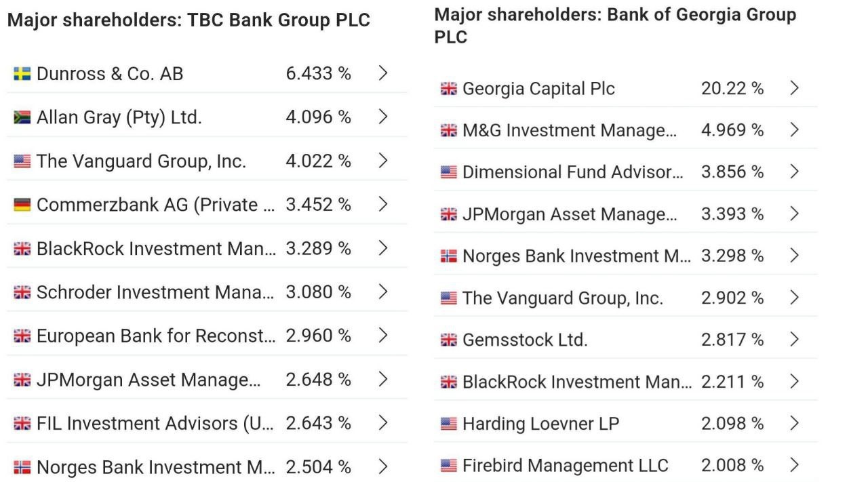Select Schroder Investment Management row
Image resolution: width=868 pixels, height=482 pixels.
207,292
